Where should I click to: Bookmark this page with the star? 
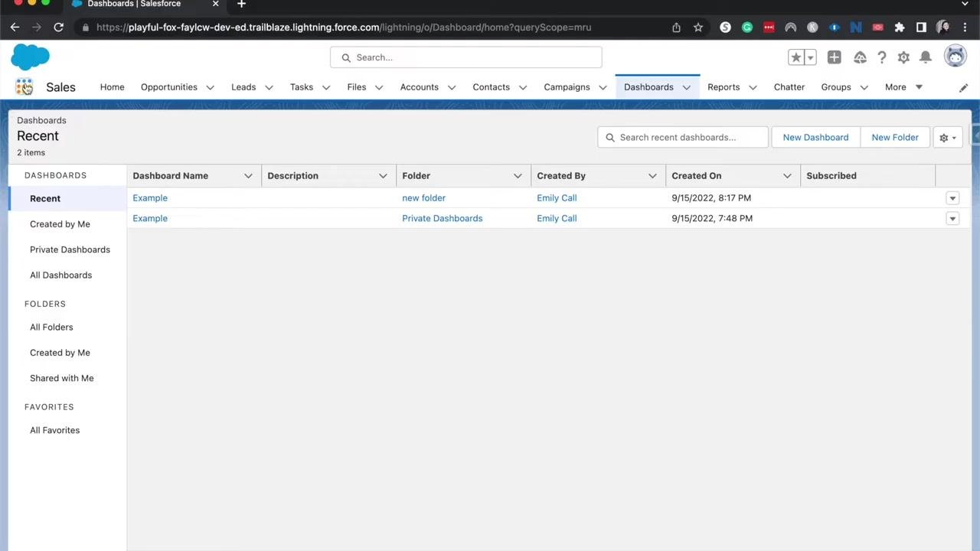pos(698,28)
